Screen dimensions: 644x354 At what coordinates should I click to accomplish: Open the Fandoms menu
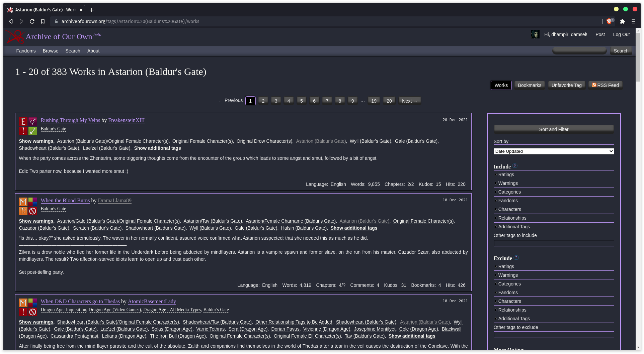26,51
